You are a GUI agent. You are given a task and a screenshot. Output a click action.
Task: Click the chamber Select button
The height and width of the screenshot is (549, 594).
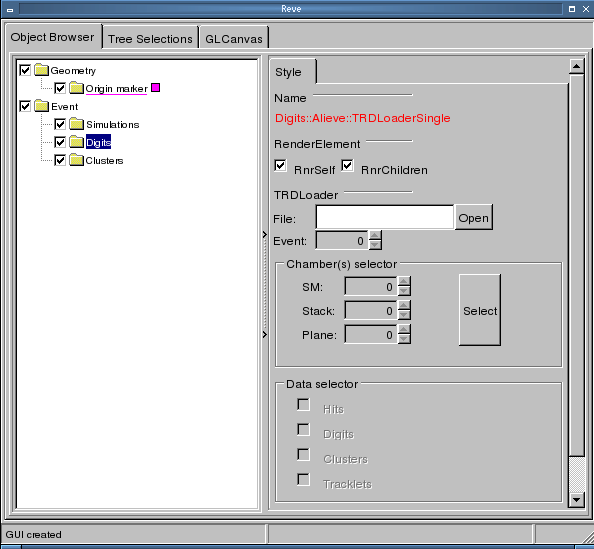pos(480,310)
